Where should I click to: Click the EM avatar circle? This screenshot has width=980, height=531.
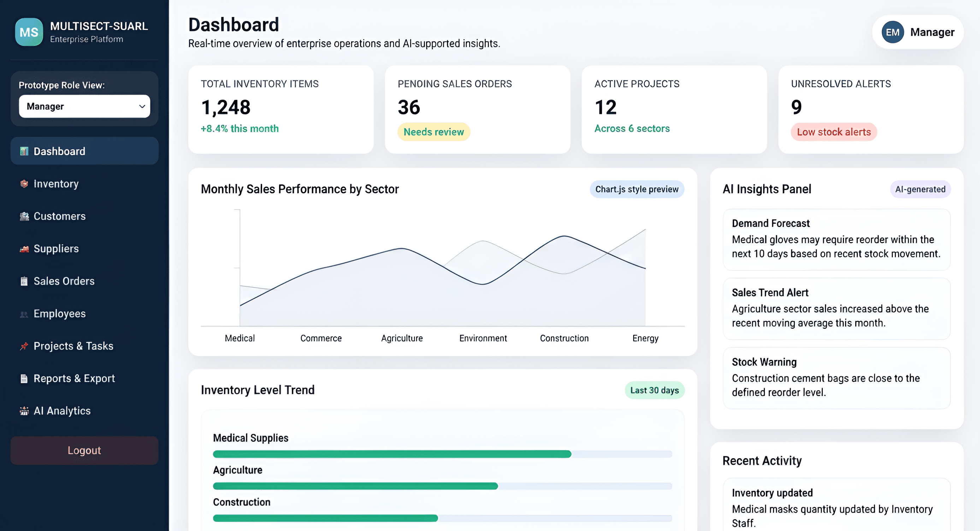click(x=892, y=32)
